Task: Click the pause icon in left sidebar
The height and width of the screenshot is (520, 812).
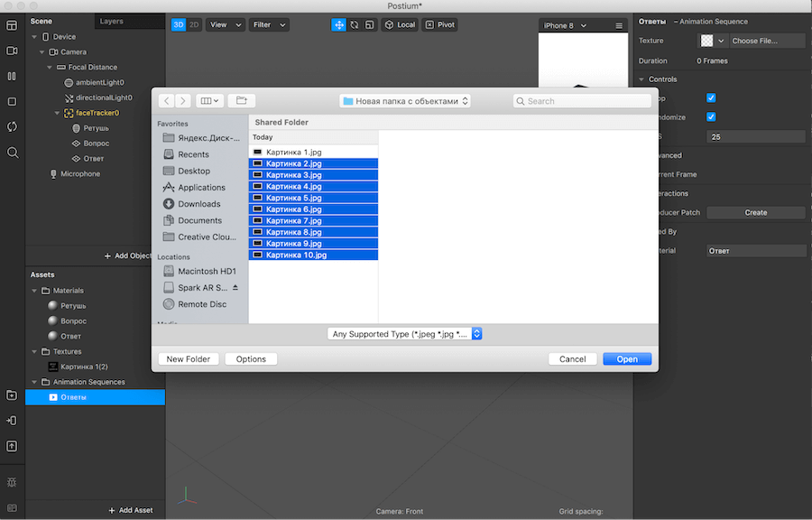Action: [12, 76]
